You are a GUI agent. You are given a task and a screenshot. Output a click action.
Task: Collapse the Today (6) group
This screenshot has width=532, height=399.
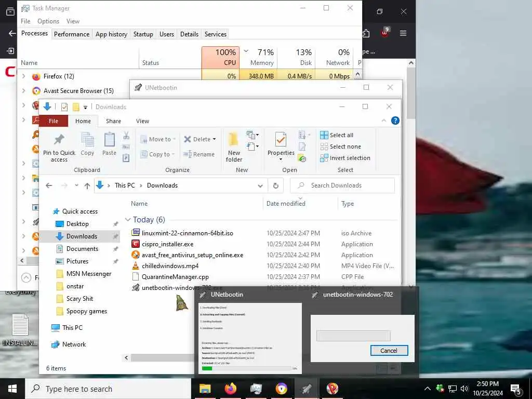pyautogui.click(x=128, y=220)
